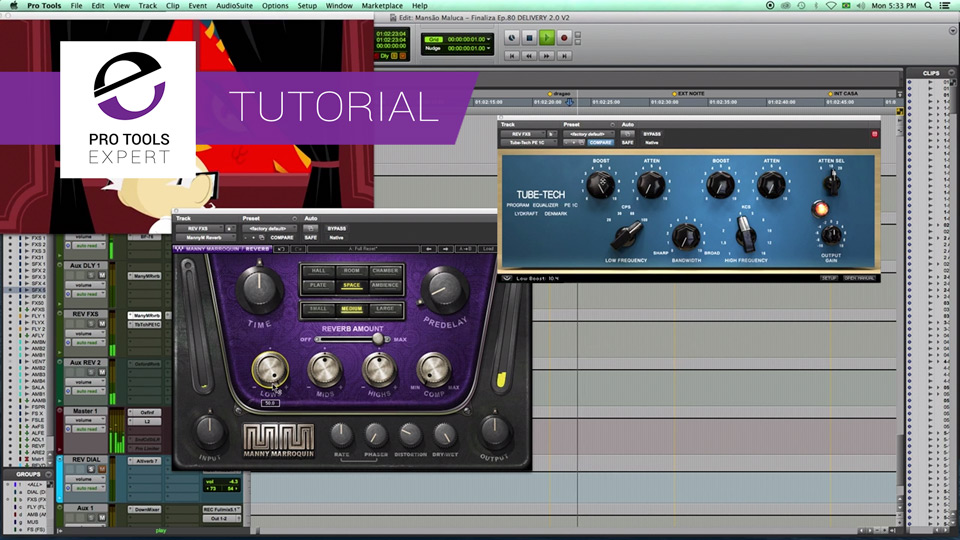Click the reverb Rate knob
The width and height of the screenshot is (960, 540).
pos(342,435)
